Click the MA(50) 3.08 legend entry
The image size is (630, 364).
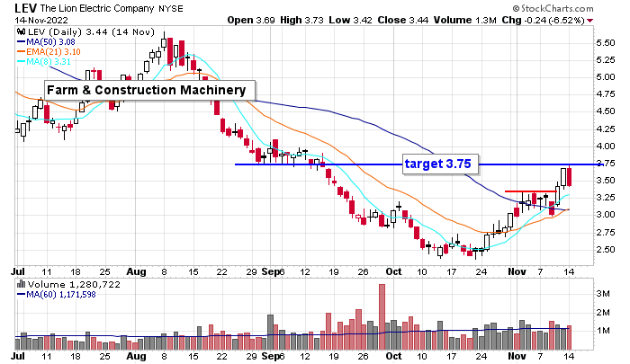click(x=46, y=41)
